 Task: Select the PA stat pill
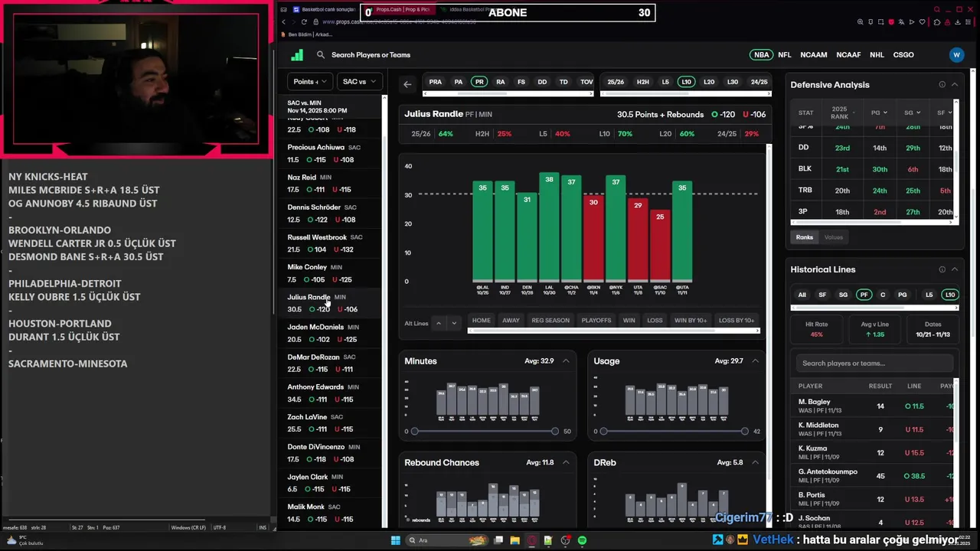pos(458,82)
